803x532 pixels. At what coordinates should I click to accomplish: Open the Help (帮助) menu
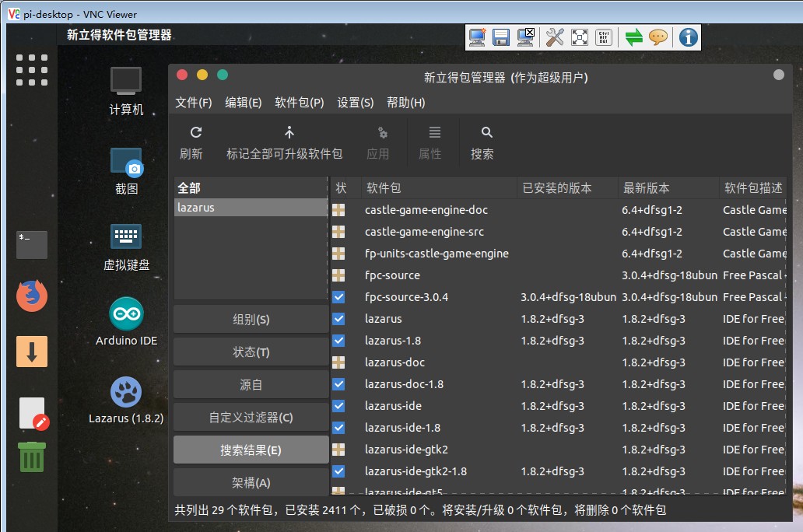tap(405, 103)
